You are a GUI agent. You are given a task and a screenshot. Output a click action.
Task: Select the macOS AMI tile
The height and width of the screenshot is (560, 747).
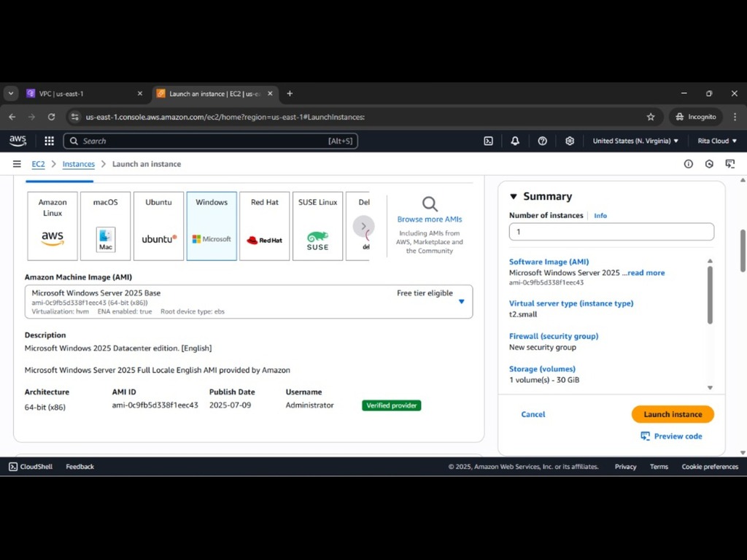105,226
